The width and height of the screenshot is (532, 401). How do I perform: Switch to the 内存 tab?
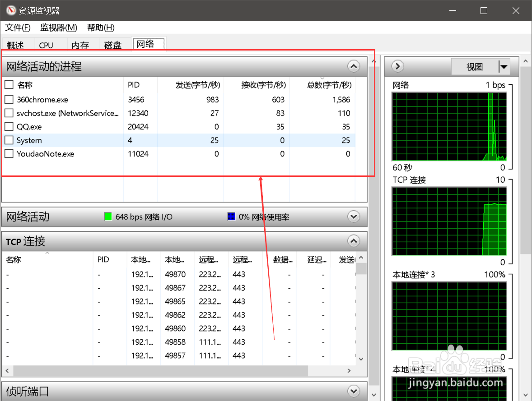pyautogui.click(x=80, y=45)
